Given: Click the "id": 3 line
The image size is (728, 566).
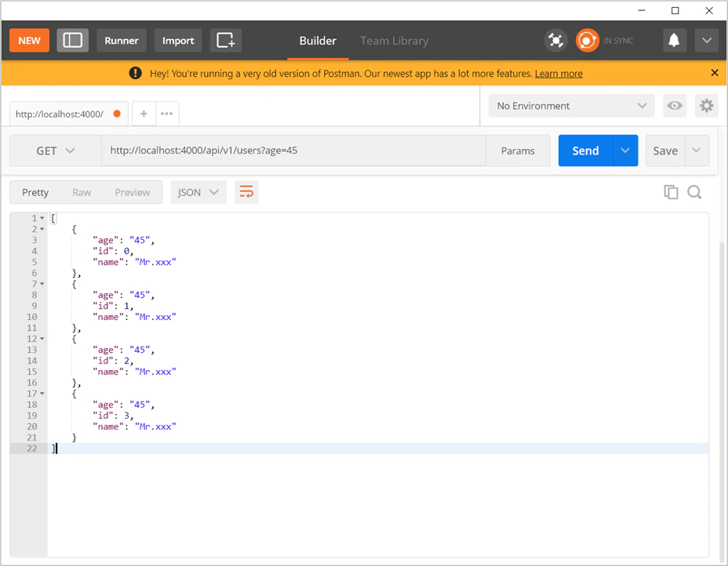Looking at the screenshot, I should [113, 415].
